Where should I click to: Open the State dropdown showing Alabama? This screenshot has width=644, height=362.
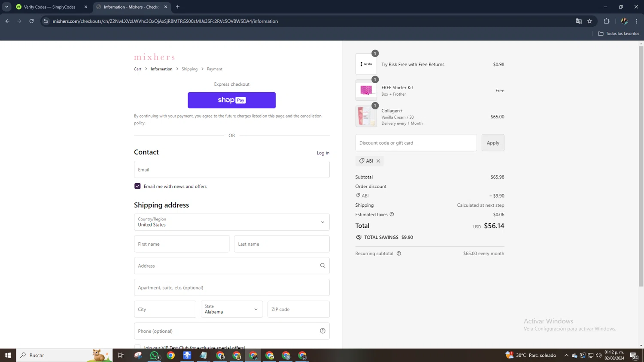[231, 309]
